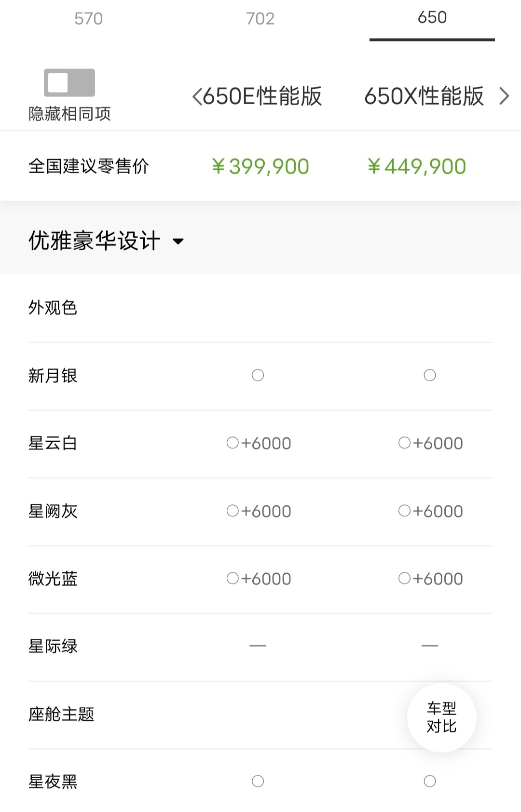
Task: Tap the 650X性能版 model heading
Action: pos(424,96)
